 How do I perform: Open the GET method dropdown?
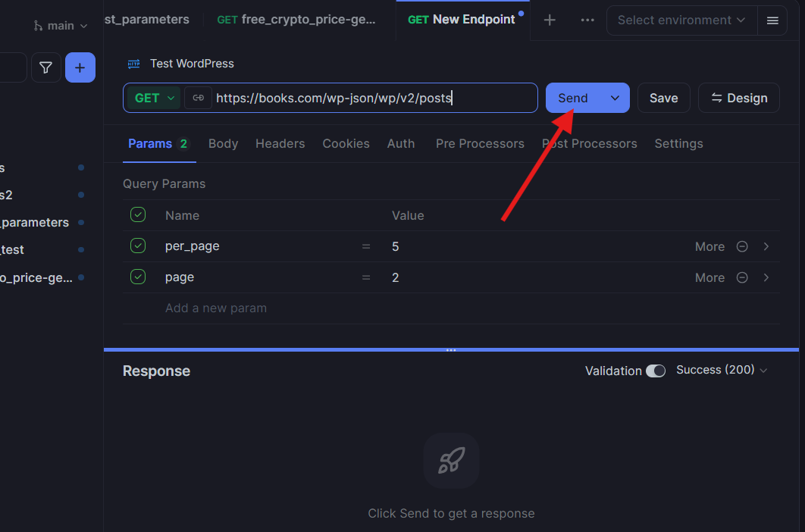point(152,98)
